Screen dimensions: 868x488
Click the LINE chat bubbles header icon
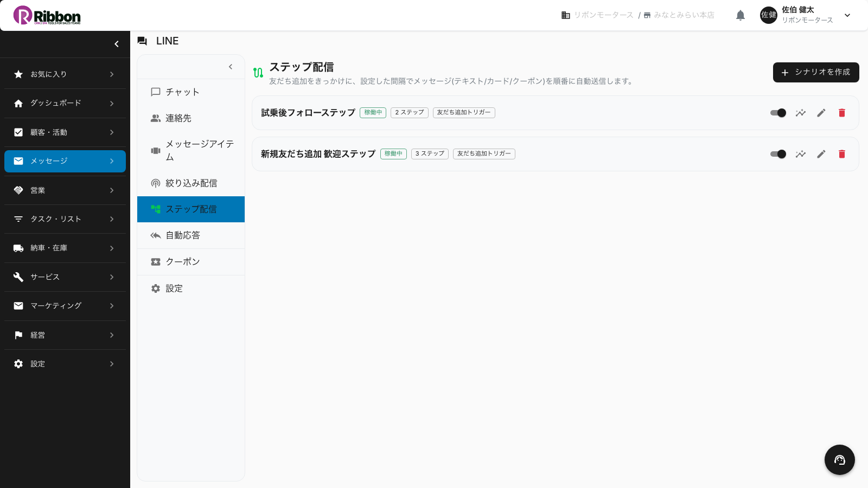click(x=142, y=41)
